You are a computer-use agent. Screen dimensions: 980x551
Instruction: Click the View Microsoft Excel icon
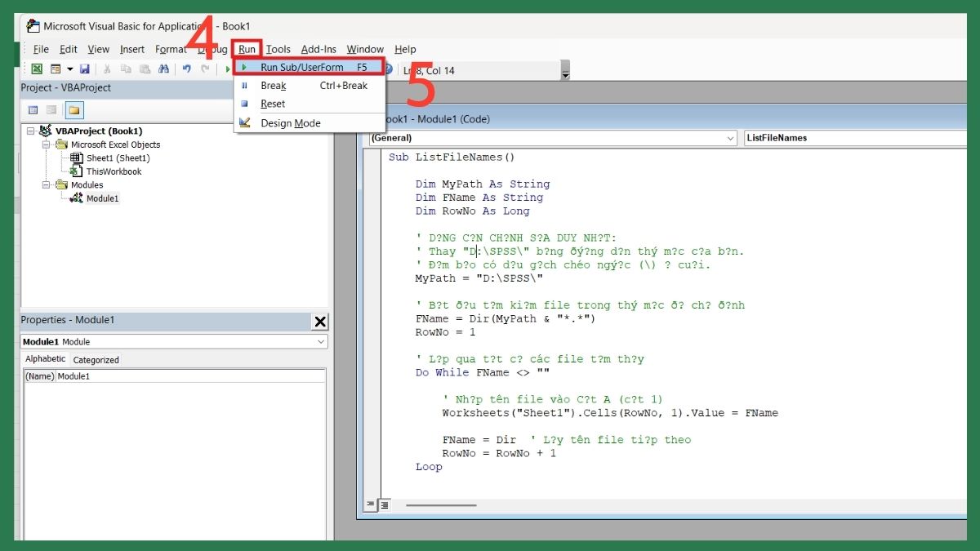pyautogui.click(x=37, y=69)
